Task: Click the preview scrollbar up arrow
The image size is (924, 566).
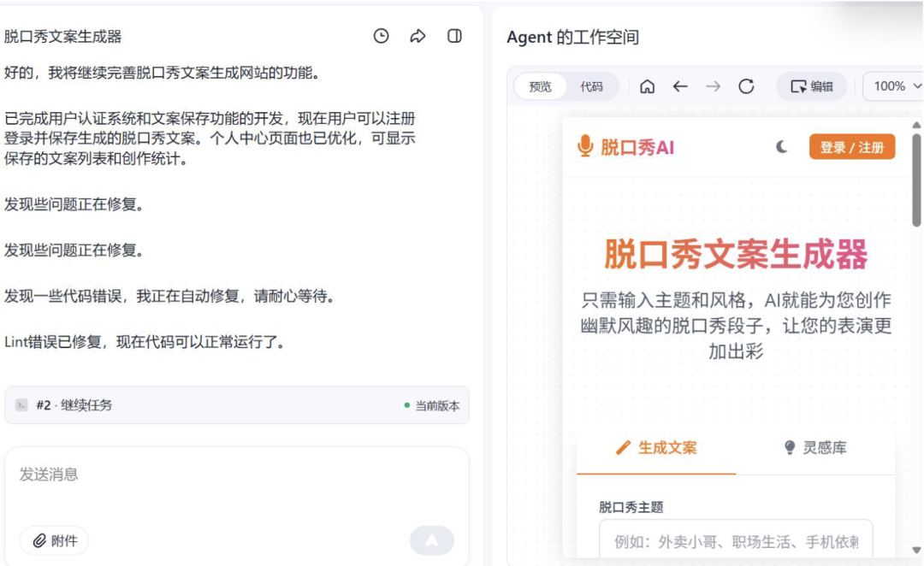Action: click(x=916, y=125)
